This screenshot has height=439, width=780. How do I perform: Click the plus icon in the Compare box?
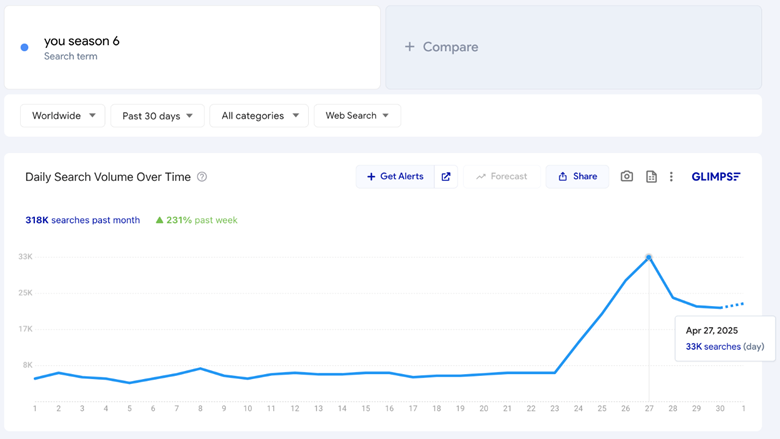409,47
